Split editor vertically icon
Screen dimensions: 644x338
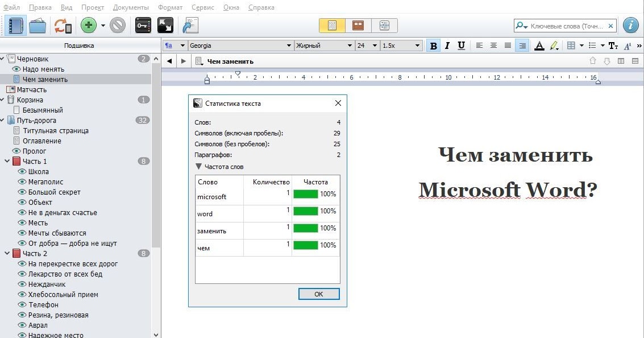point(621,61)
